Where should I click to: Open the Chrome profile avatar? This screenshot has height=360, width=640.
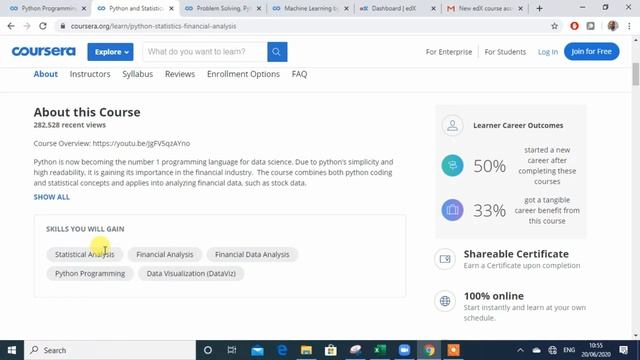pos(613,26)
